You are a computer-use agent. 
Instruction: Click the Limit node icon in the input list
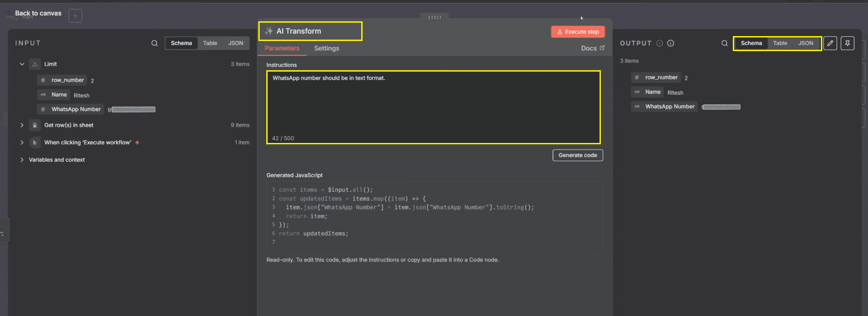[x=35, y=64]
